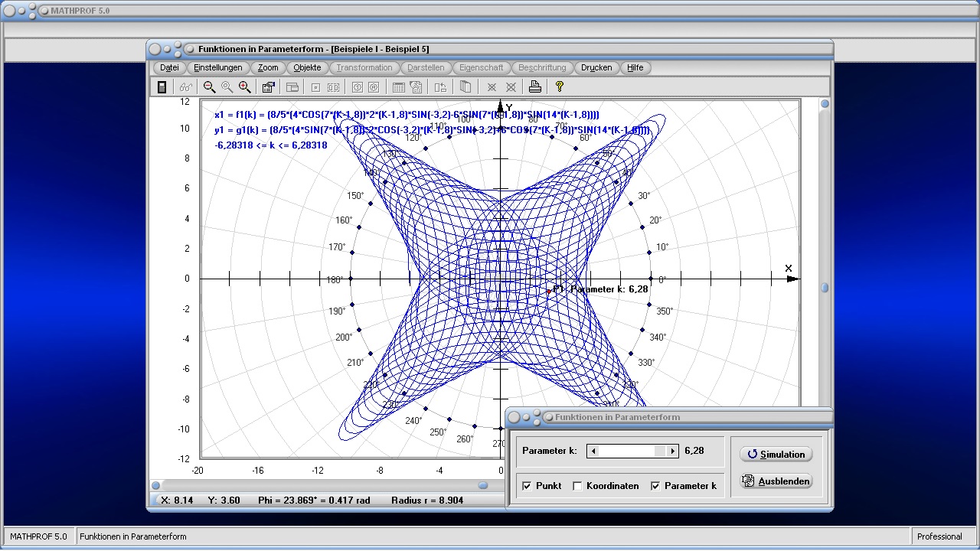The height and width of the screenshot is (551, 980).
Task: Click the double cross delete-all icon
Action: 511,87
